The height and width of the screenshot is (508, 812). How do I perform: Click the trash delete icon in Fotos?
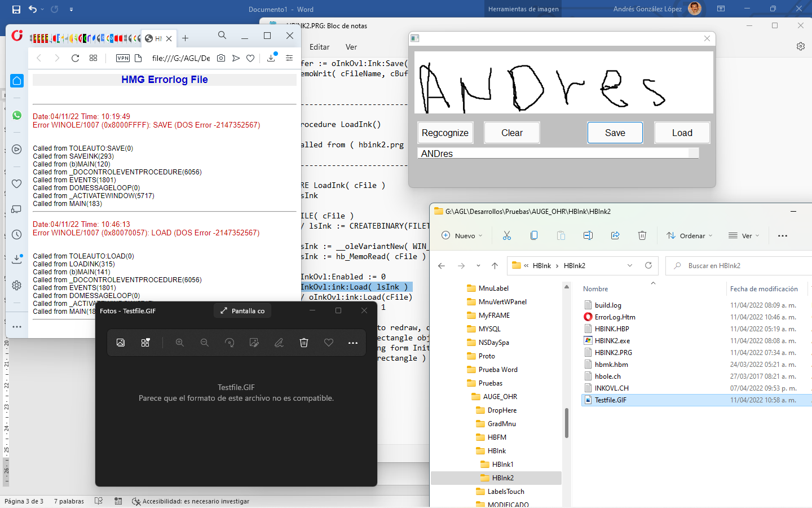click(x=304, y=343)
